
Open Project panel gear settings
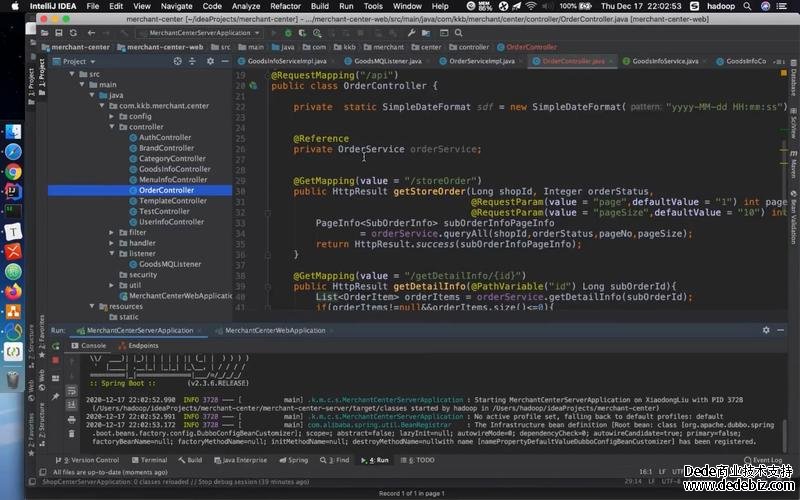click(x=210, y=61)
